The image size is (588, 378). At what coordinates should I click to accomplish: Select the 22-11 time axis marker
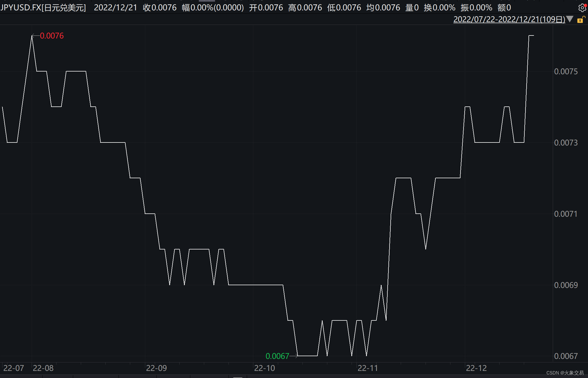tap(367, 368)
